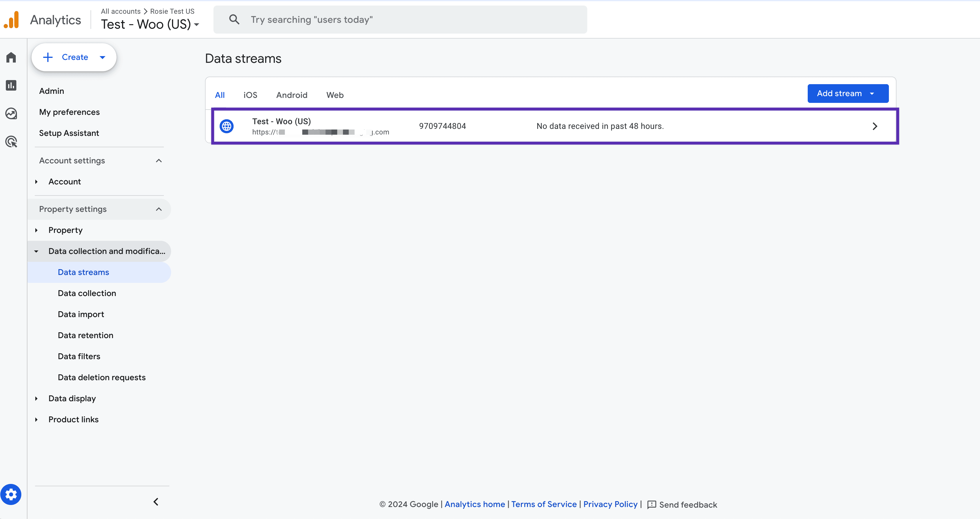
Task: Click the search input field at the top
Action: tap(399, 19)
